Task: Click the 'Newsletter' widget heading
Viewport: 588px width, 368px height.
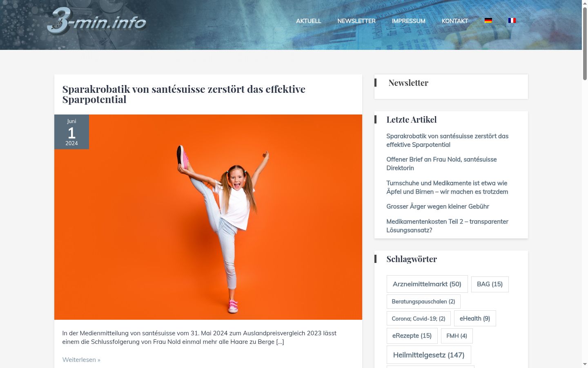Action: [x=408, y=83]
